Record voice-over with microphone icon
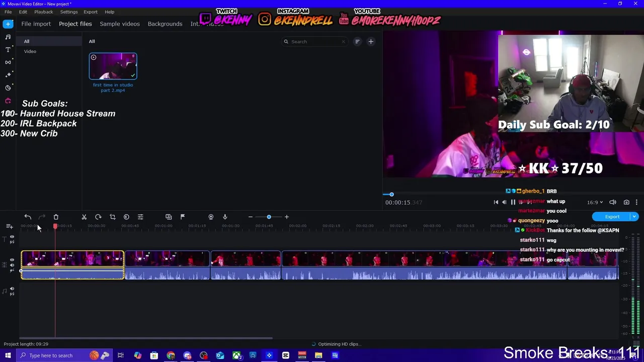Image resolution: width=644 pixels, height=362 pixels. pyautogui.click(x=225, y=217)
